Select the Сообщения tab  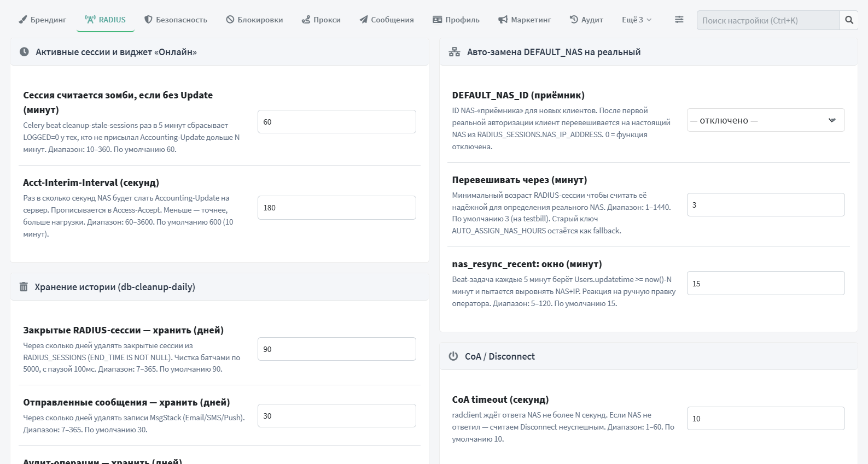(387, 20)
